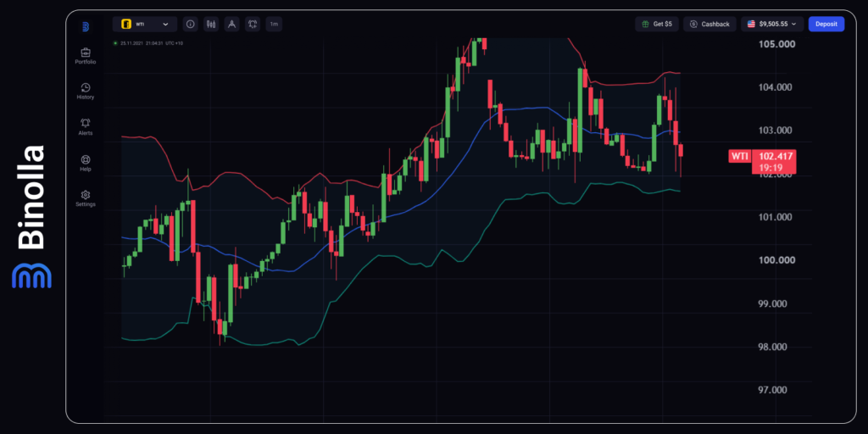Click the gift icon beside Get $5
This screenshot has height=434, width=868.
pyautogui.click(x=645, y=25)
